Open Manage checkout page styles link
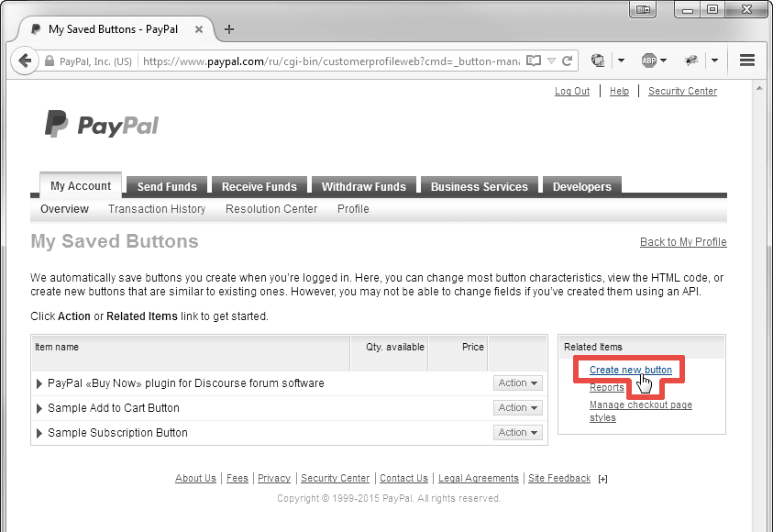The image size is (773, 532). 640,411
